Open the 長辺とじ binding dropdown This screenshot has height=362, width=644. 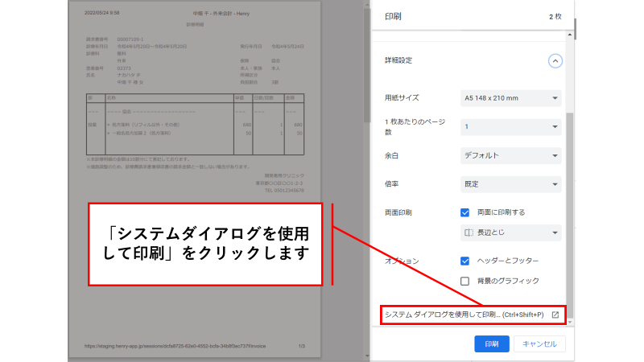(510, 232)
